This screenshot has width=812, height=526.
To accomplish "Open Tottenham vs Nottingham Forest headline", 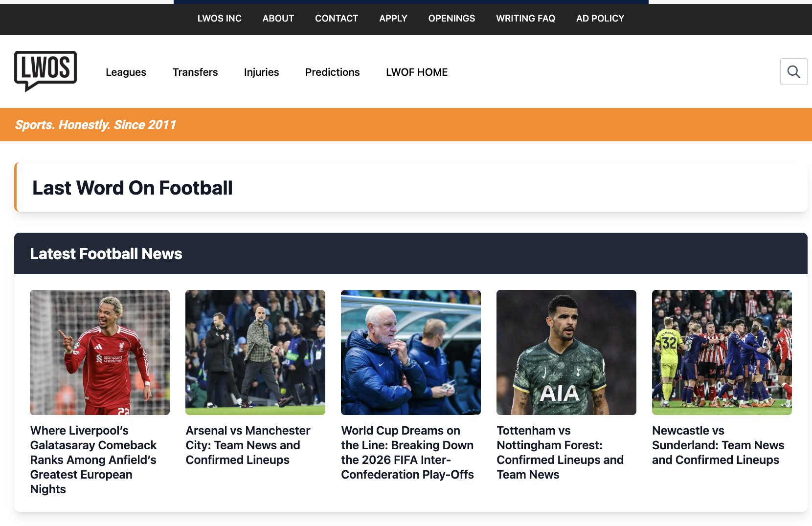I will click(x=560, y=453).
